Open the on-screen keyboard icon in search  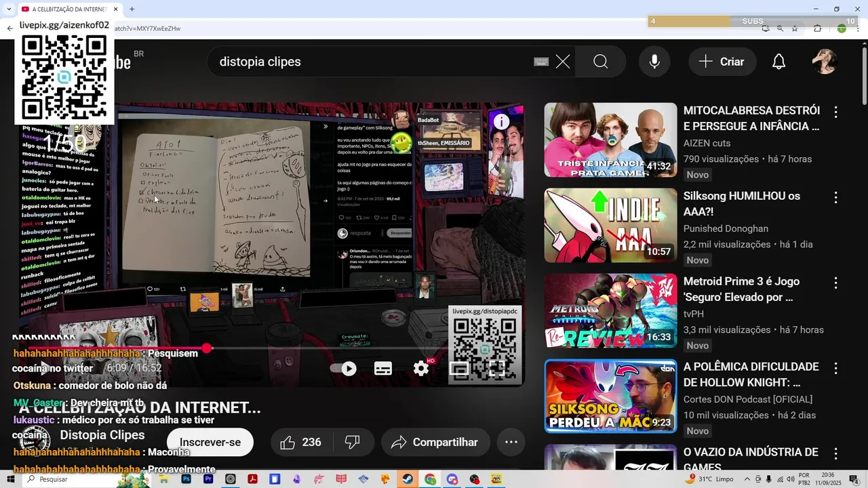(541, 62)
